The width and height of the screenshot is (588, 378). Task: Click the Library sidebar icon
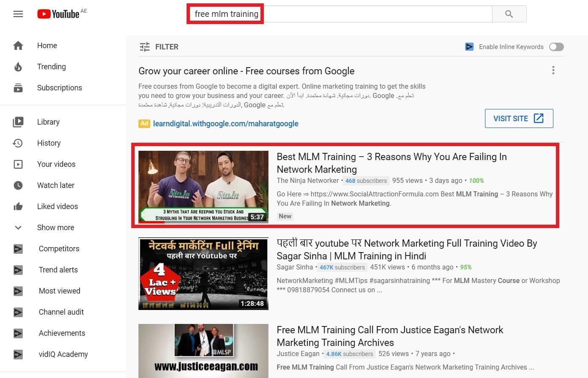click(18, 122)
